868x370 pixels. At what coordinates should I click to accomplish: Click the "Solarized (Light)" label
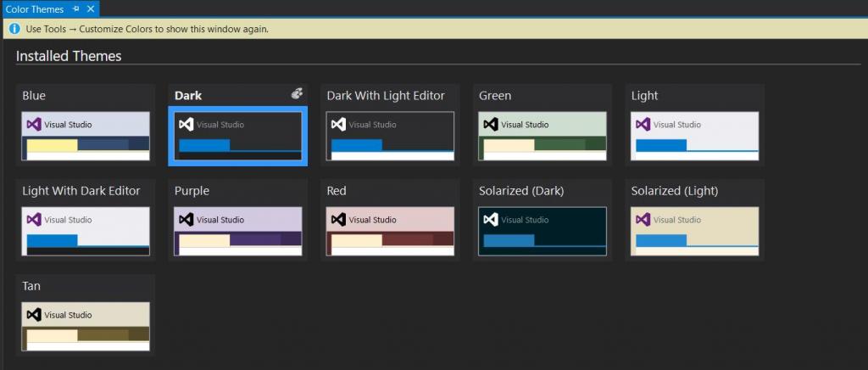674,191
